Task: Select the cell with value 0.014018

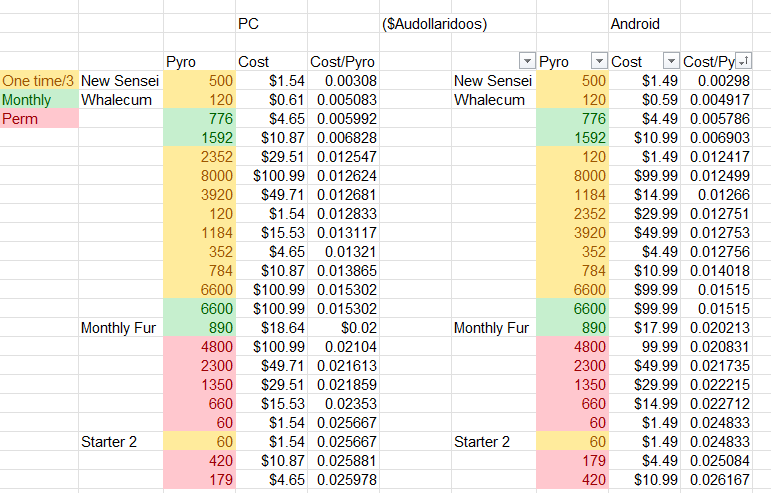Action: (x=716, y=271)
